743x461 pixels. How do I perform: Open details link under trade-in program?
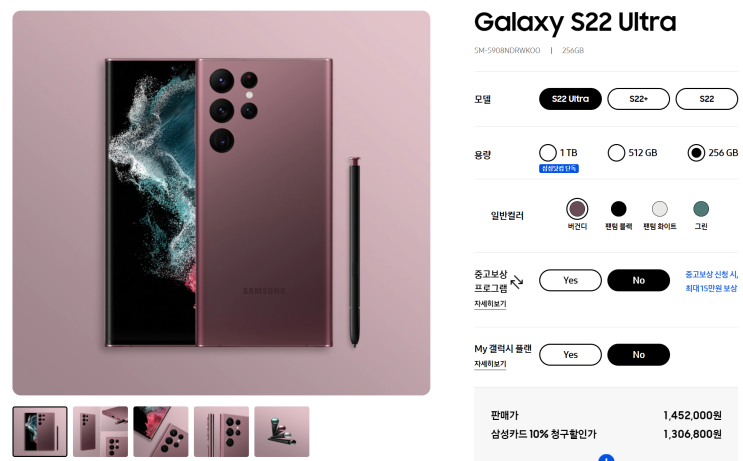(x=490, y=304)
